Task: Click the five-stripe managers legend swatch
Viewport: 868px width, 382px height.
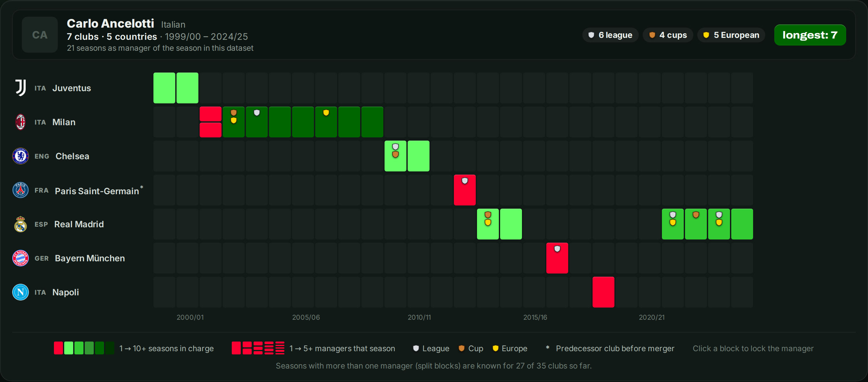Action: pos(280,348)
